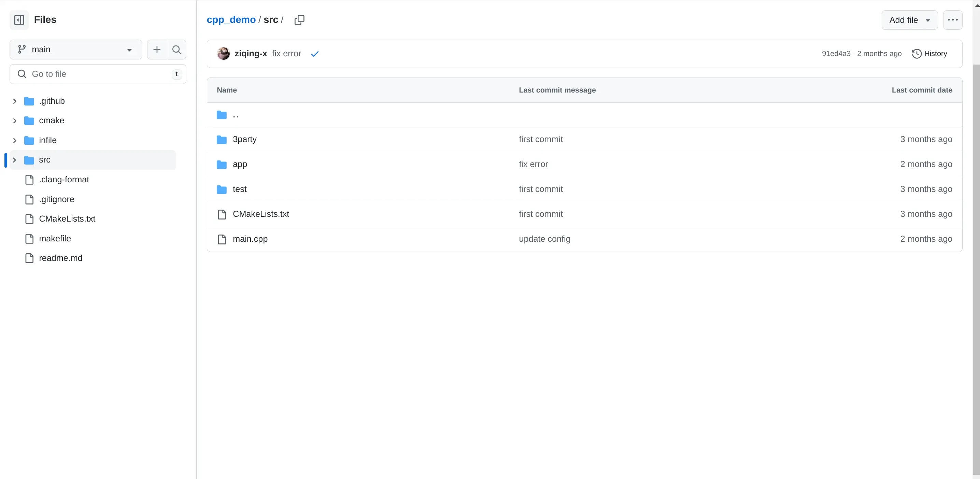
Task: Click the .github folder icon in sidebar
Action: (x=29, y=101)
